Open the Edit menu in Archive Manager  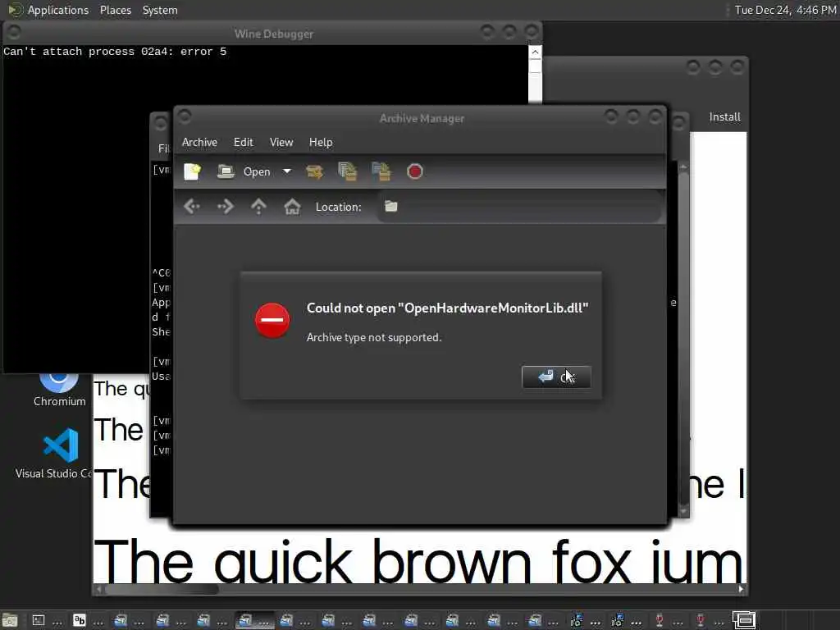[243, 142]
